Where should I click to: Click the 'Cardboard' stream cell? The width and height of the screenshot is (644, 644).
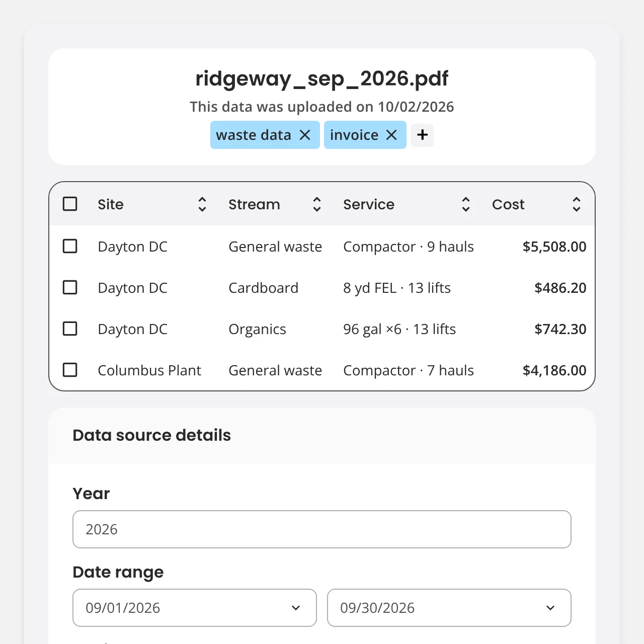pyautogui.click(x=264, y=288)
